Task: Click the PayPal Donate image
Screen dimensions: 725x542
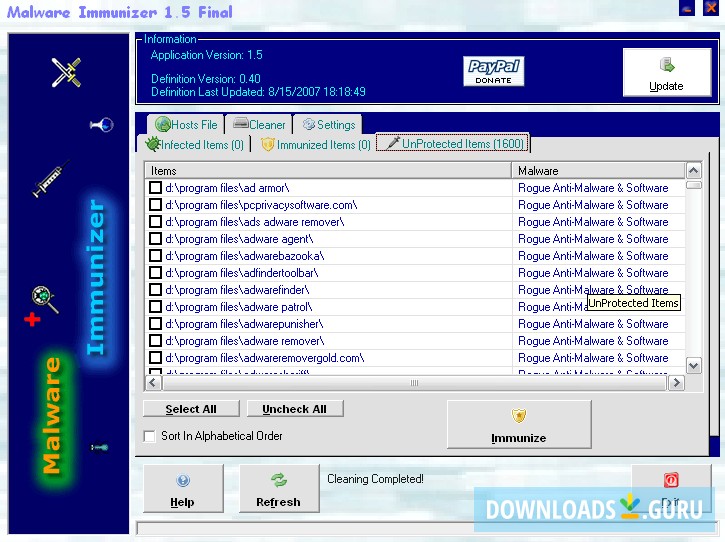Action: coord(493,71)
